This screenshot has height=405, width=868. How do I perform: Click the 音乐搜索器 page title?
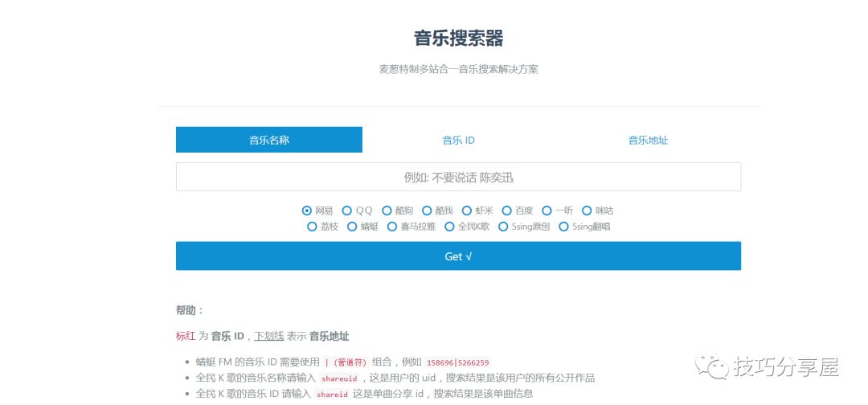coord(458,39)
